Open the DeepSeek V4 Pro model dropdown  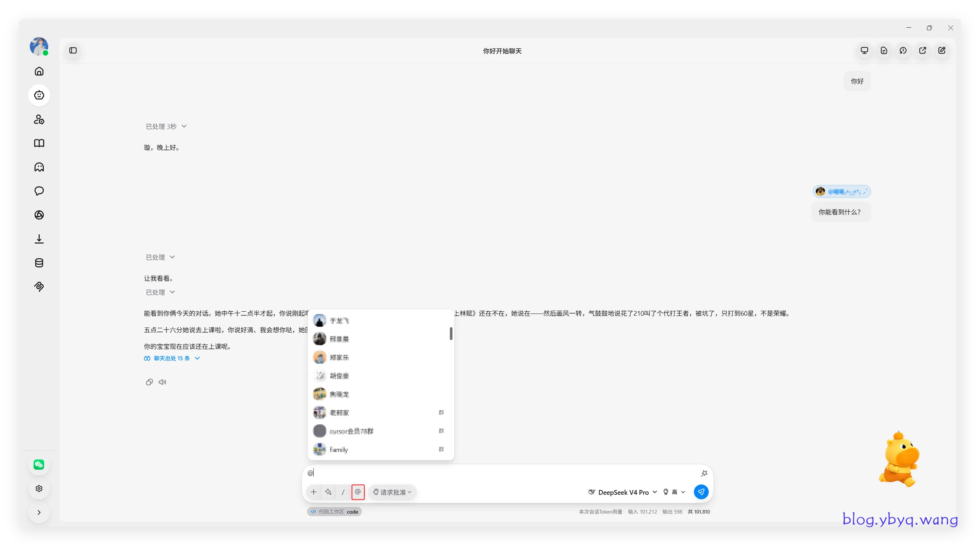click(x=623, y=492)
